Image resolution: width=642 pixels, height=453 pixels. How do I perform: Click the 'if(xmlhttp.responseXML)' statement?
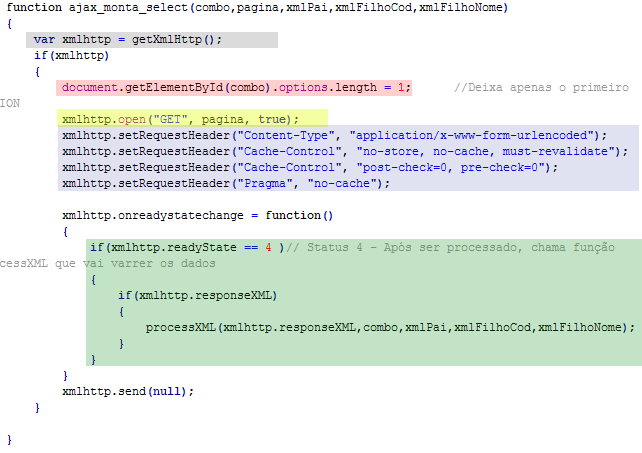(198, 295)
